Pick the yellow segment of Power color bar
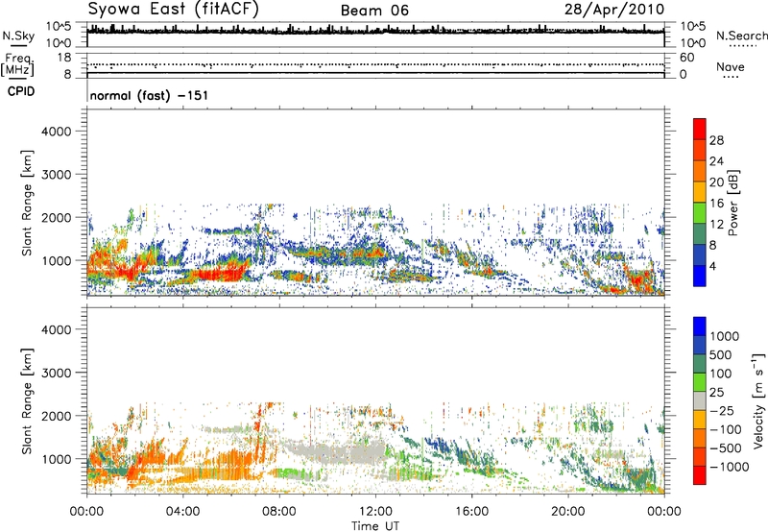768x532 pixels. pos(700,192)
